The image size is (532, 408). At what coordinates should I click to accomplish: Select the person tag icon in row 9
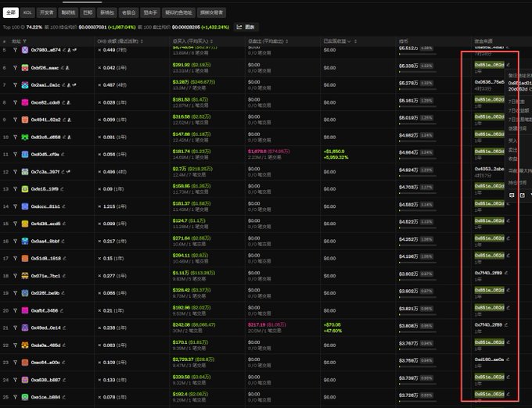click(x=69, y=120)
